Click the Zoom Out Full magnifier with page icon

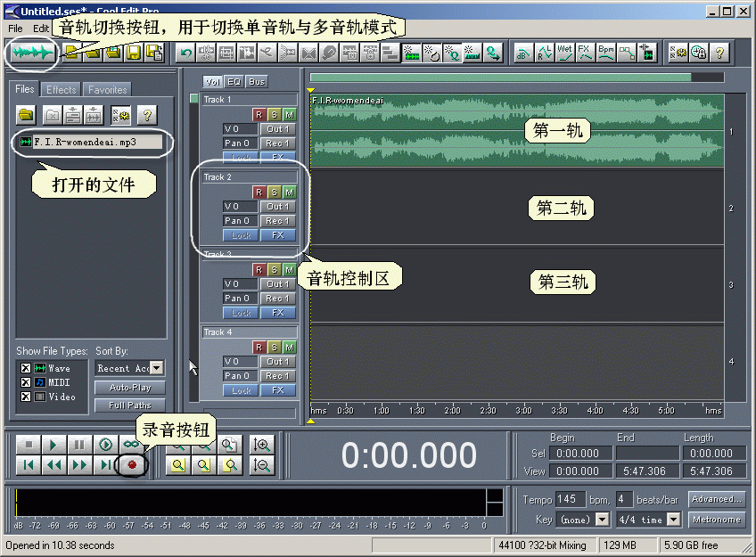[229, 445]
